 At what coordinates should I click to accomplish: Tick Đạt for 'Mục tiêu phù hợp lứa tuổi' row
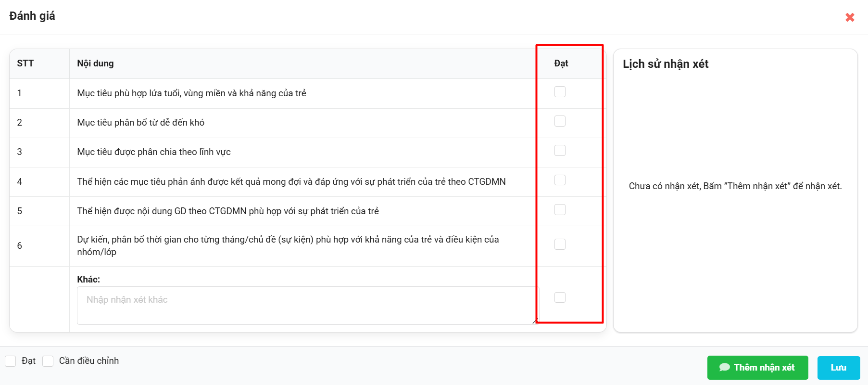point(560,92)
